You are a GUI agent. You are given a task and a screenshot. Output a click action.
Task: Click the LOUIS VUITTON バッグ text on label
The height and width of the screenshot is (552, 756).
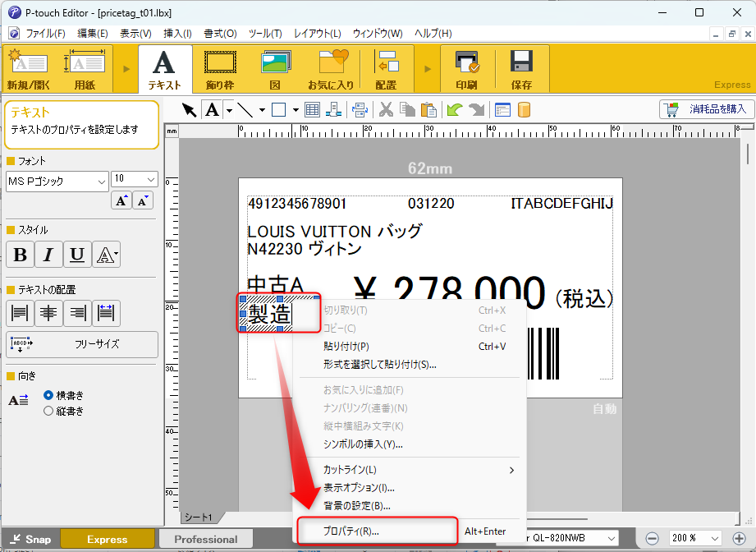pos(335,232)
